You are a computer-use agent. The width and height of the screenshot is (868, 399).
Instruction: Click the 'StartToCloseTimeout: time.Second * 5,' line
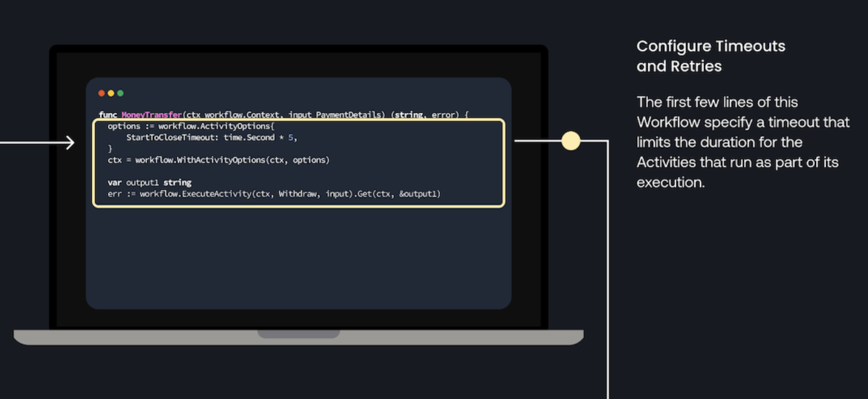click(212, 138)
